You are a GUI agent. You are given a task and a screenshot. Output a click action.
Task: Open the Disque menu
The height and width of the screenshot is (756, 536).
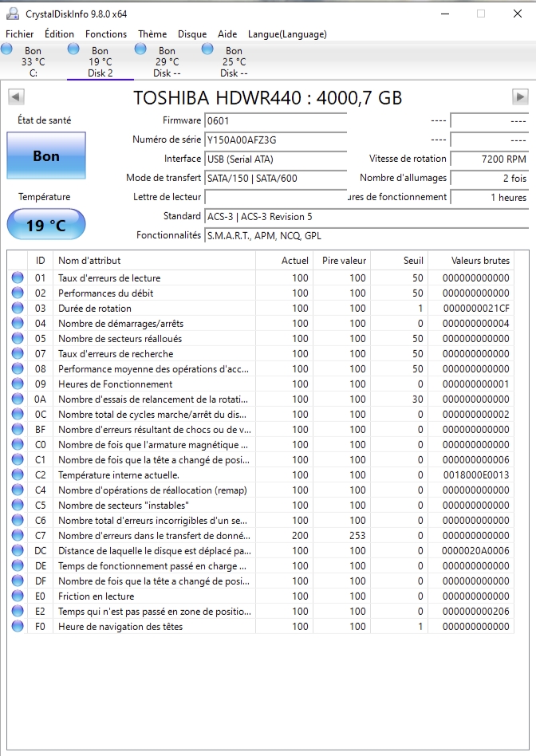tap(192, 34)
